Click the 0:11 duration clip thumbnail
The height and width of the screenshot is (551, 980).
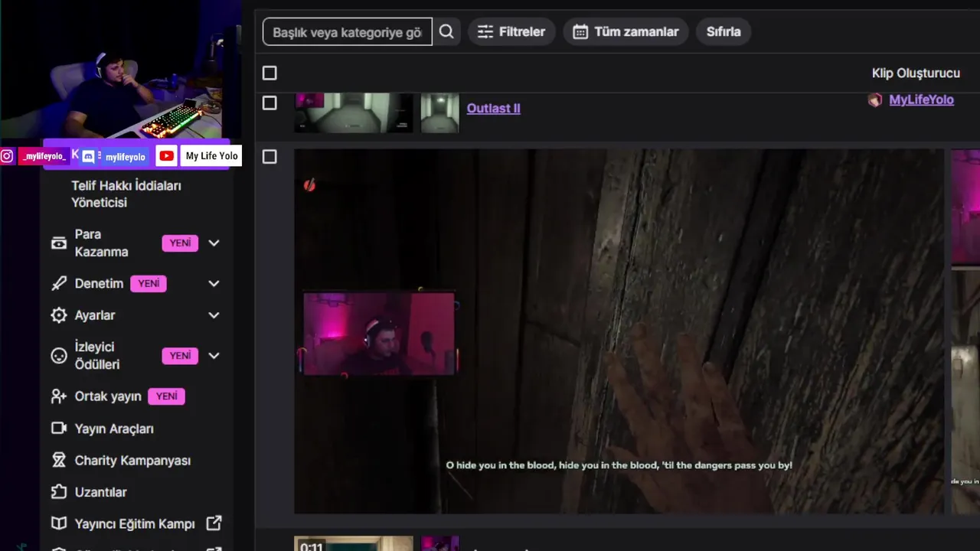point(354,543)
